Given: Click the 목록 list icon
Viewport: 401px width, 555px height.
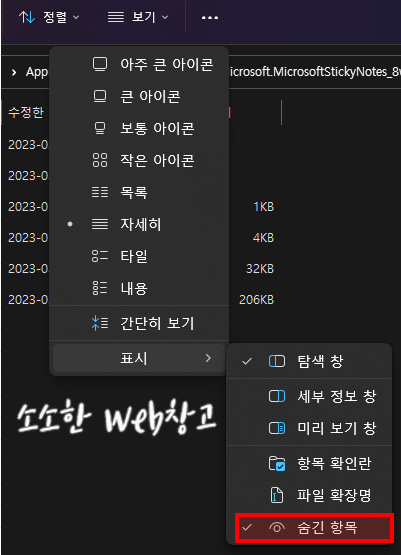Looking at the screenshot, I should pyautogui.click(x=100, y=192).
